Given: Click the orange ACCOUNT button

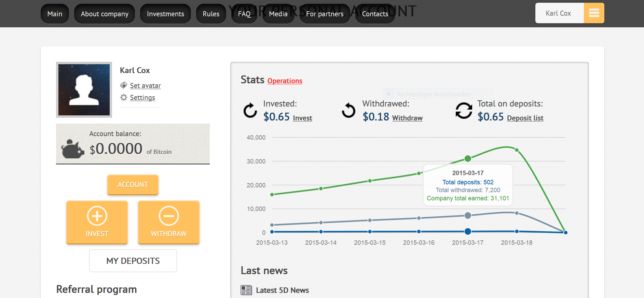Looking at the screenshot, I should 133,185.
